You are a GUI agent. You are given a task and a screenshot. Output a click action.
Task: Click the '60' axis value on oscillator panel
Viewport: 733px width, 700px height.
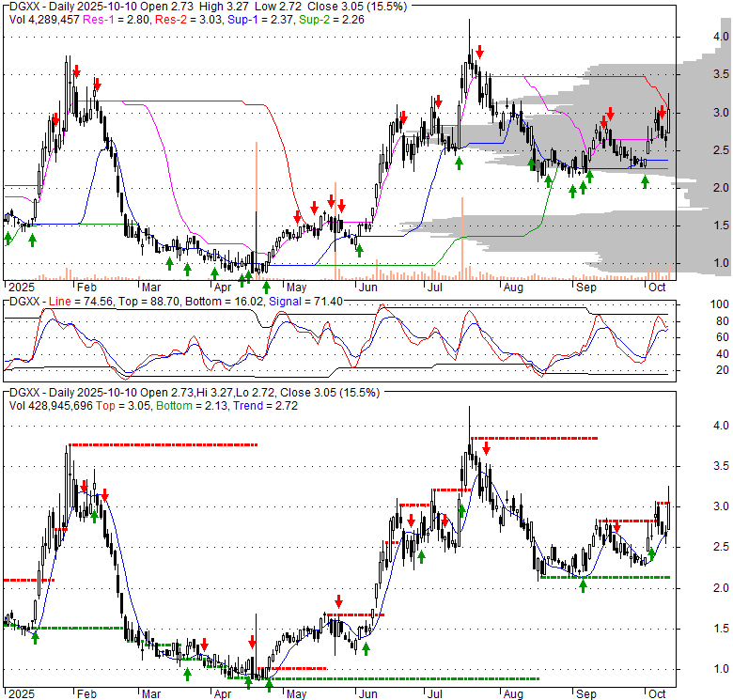[x=723, y=337]
